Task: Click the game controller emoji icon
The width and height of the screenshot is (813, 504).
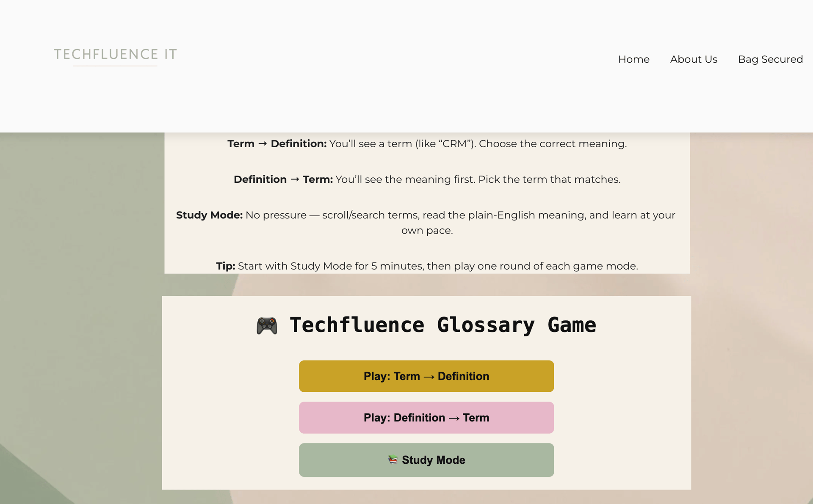Action: tap(267, 326)
